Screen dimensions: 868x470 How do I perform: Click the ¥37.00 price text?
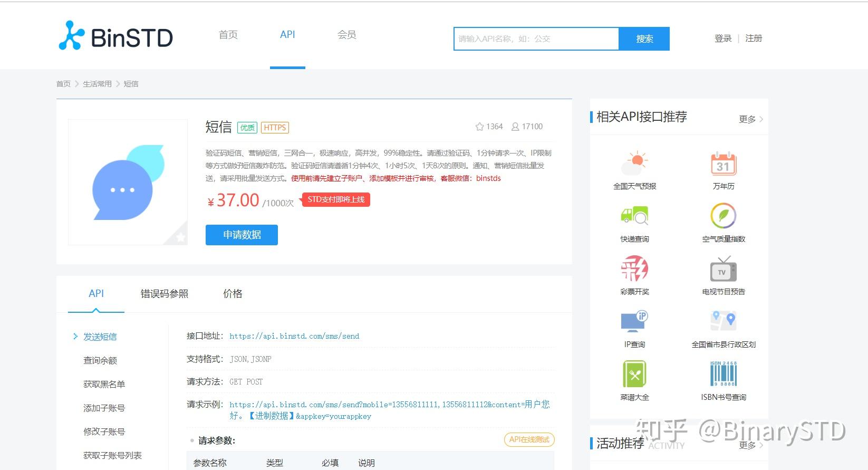(233, 200)
